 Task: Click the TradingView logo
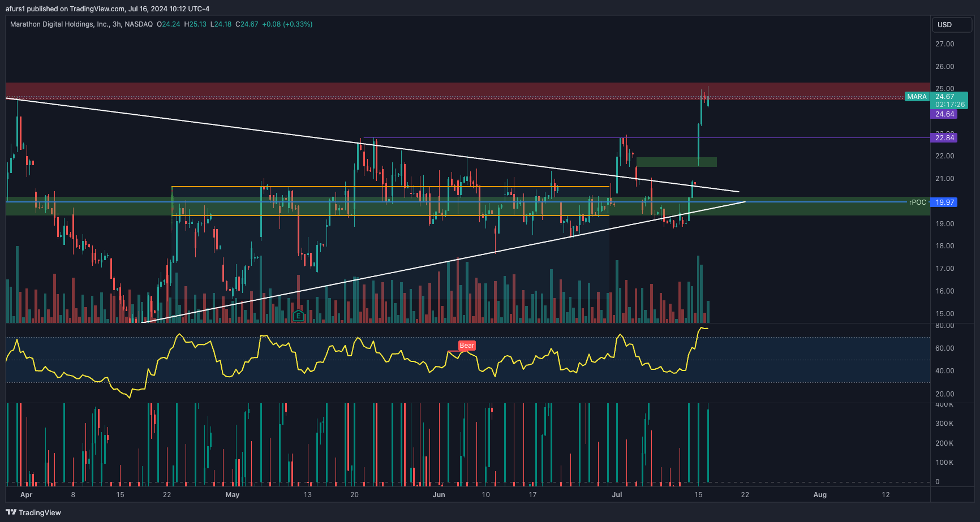point(33,512)
